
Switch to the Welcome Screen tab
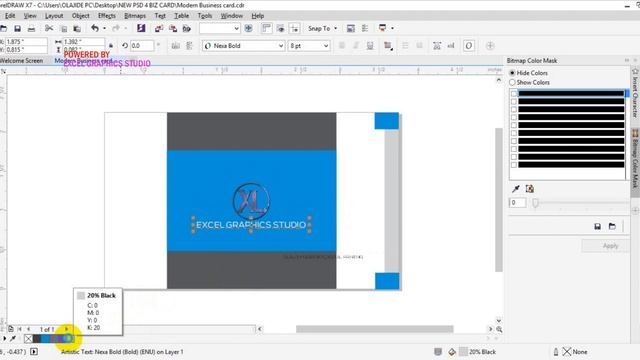point(22,60)
